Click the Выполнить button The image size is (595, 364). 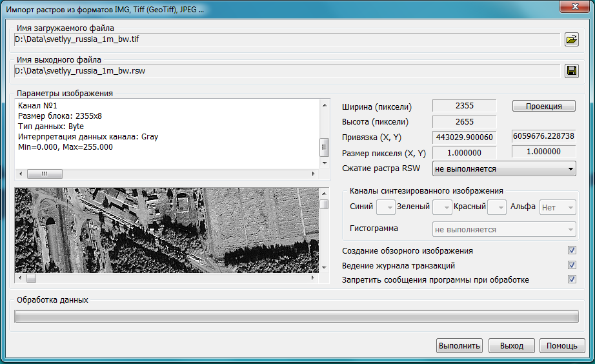coord(459,345)
